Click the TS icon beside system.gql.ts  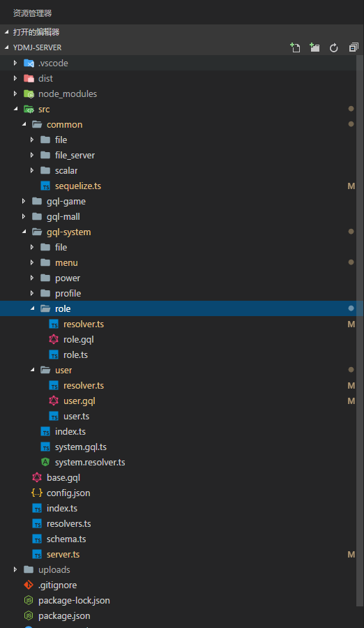(45, 447)
